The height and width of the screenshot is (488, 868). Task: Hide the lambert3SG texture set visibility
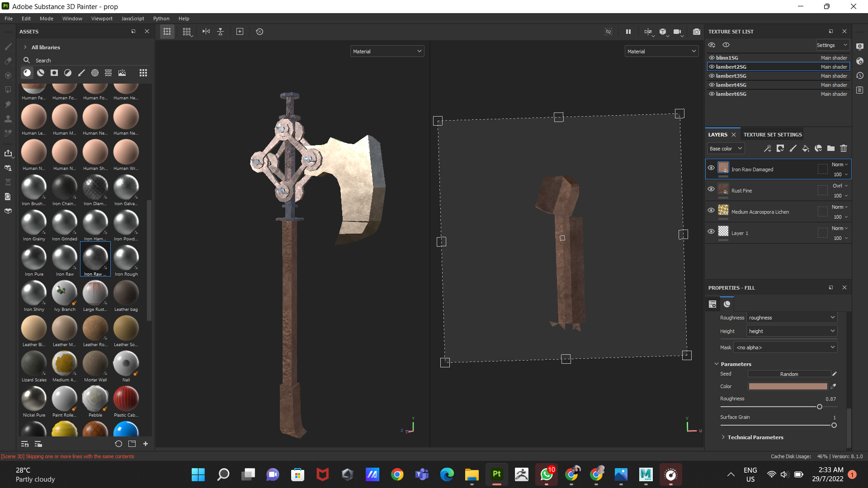click(712, 75)
